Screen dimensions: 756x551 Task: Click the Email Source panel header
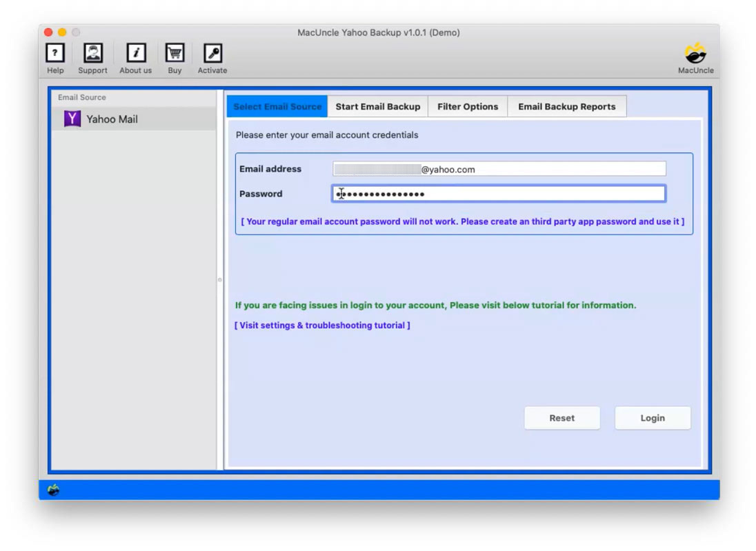point(83,97)
